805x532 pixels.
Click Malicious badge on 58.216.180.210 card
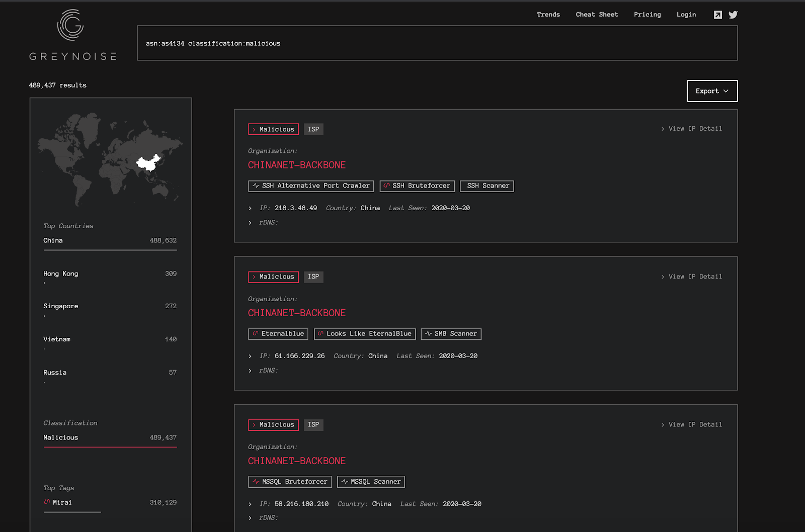(x=273, y=425)
